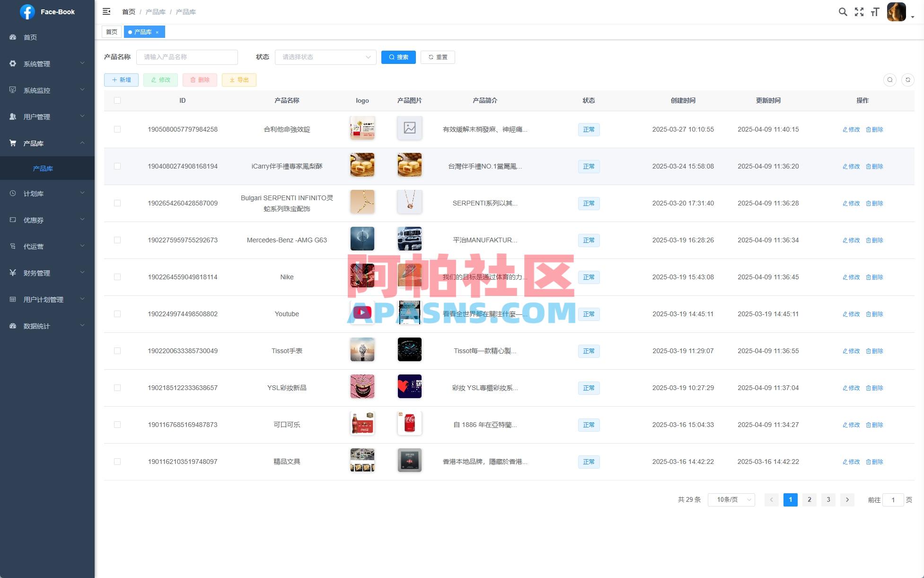924x578 pixels.
Task: Click the 新增 add button
Action: pos(121,80)
